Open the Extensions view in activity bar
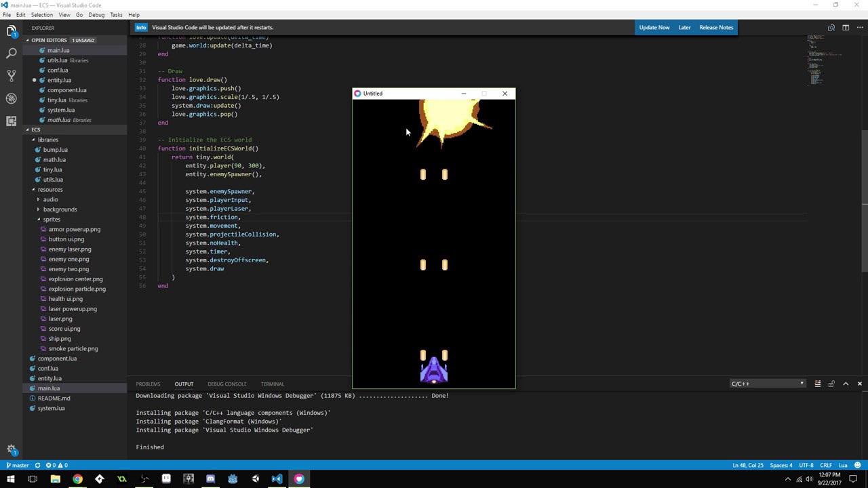 [12, 121]
